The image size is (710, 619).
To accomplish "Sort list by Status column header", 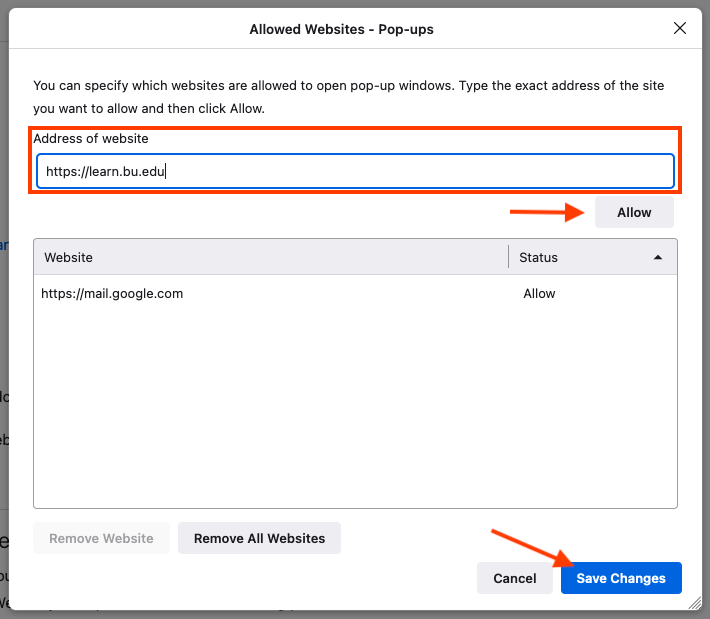I will point(580,257).
